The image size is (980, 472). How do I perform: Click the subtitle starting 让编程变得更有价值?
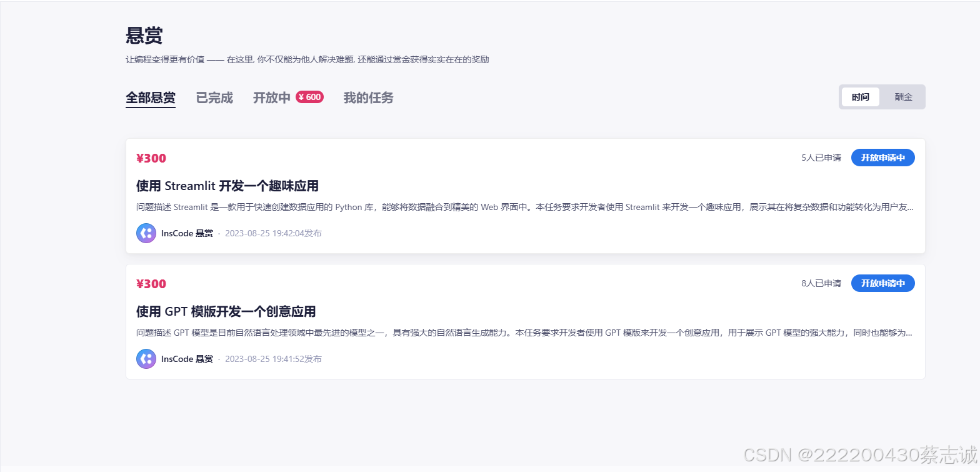[307, 60]
